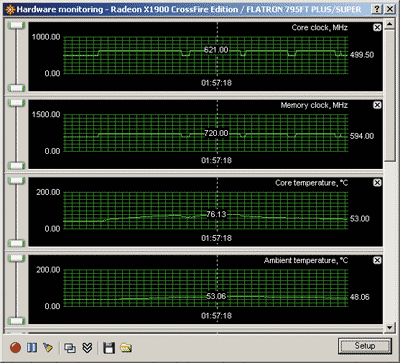
Task: Close the Hardware monitoring window
Action: tap(389, 9)
